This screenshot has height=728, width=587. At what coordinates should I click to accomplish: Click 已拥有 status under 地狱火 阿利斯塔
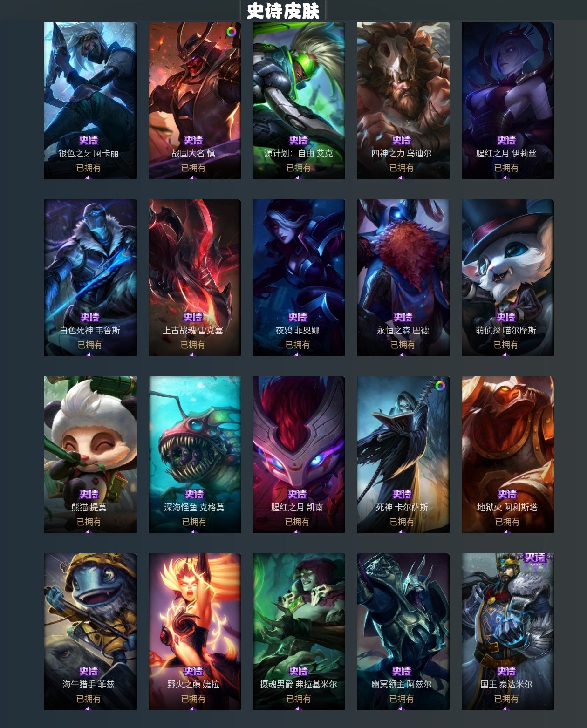click(507, 522)
